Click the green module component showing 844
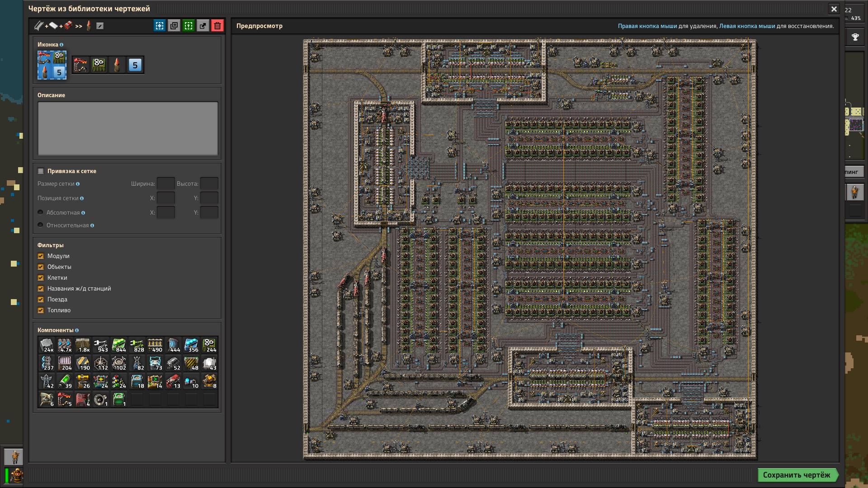This screenshot has width=868, height=488. click(119, 345)
